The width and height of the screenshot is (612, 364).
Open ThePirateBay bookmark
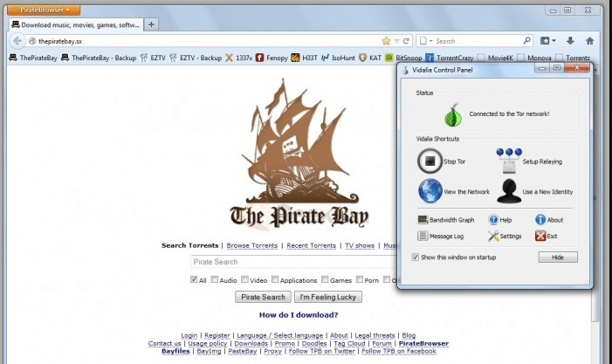click(x=33, y=58)
